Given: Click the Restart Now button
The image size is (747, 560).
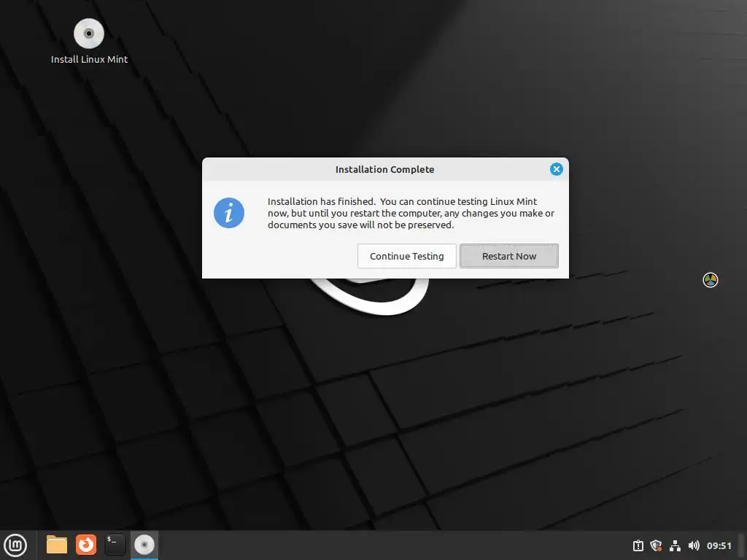Looking at the screenshot, I should [508, 256].
